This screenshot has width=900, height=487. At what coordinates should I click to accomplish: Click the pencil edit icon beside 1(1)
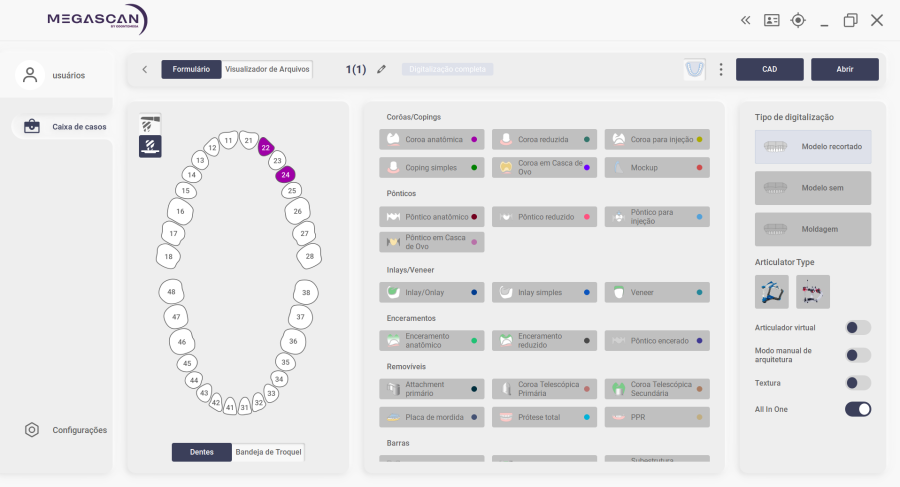tap(381, 70)
